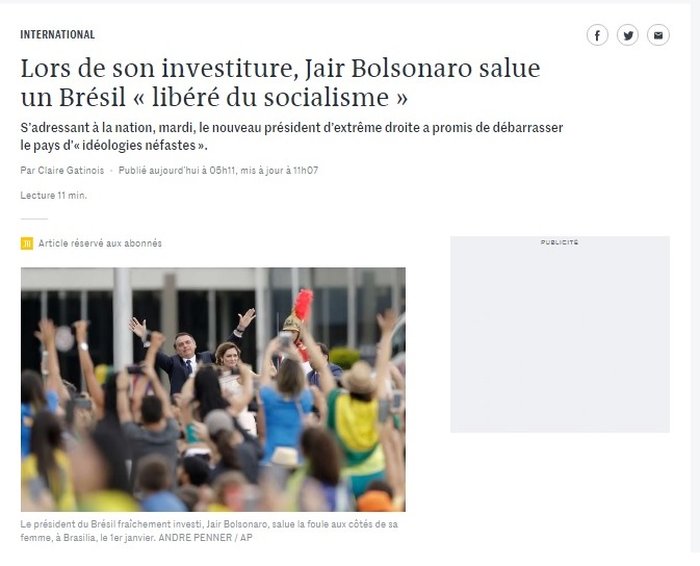Open the Bolsonaro crowd photo

pyautogui.click(x=213, y=389)
